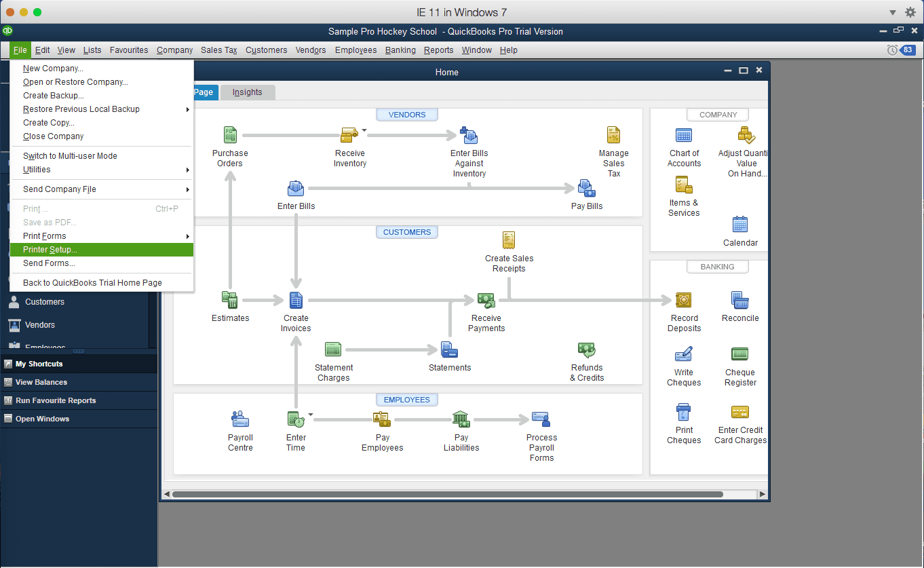The width and height of the screenshot is (924, 568).
Task: Open the Reports menu
Action: coord(438,50)
